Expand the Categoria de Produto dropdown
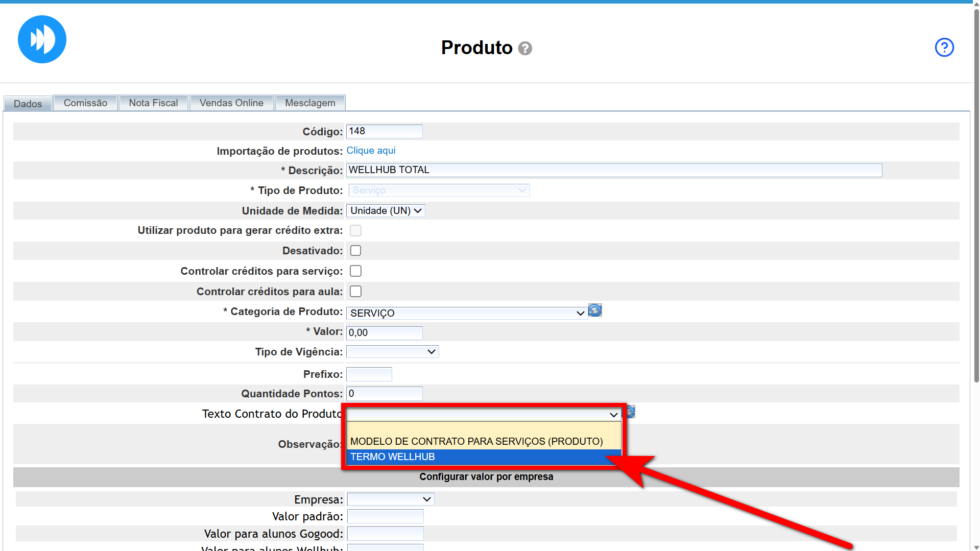The width and height of the screenshot is (980, 551). click(x=467, y=313)
